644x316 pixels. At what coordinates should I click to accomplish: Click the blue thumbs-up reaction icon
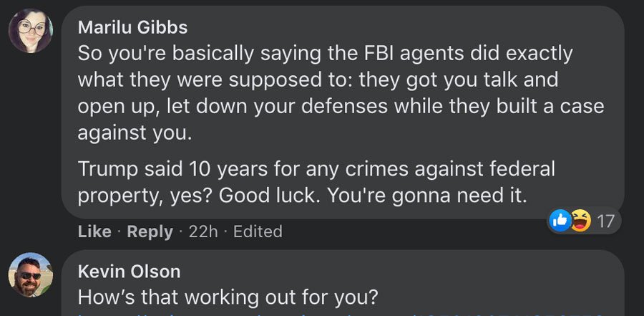560,221
